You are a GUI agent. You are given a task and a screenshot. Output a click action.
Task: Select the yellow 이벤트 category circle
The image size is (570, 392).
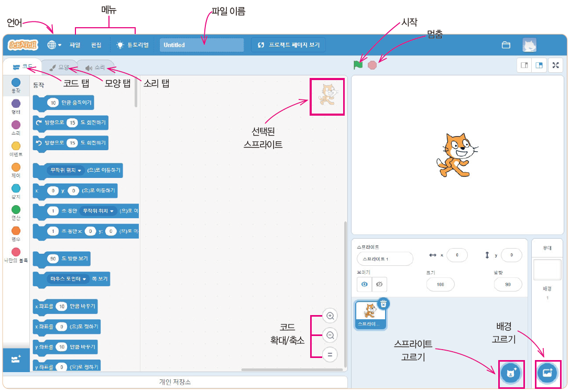tap(15, 145)
